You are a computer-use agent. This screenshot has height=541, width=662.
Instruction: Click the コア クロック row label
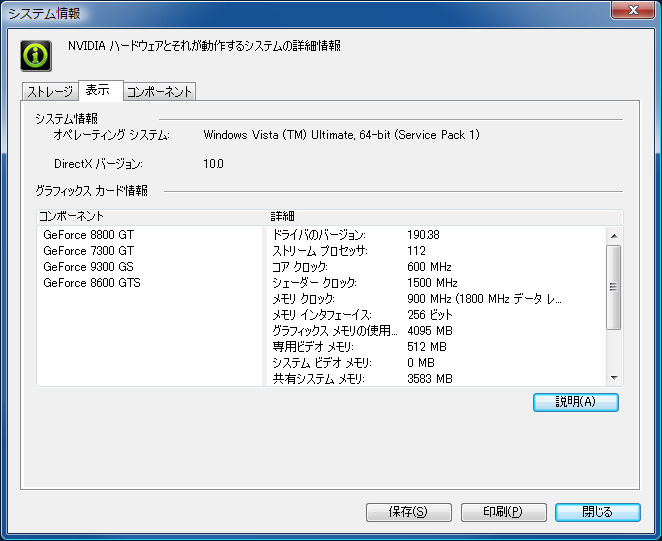point(300,267)
